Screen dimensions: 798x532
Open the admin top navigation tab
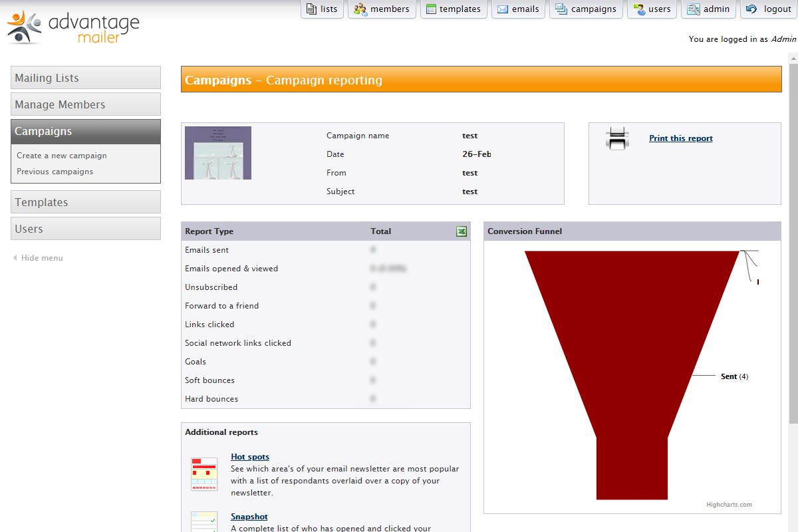pos(709,9)
